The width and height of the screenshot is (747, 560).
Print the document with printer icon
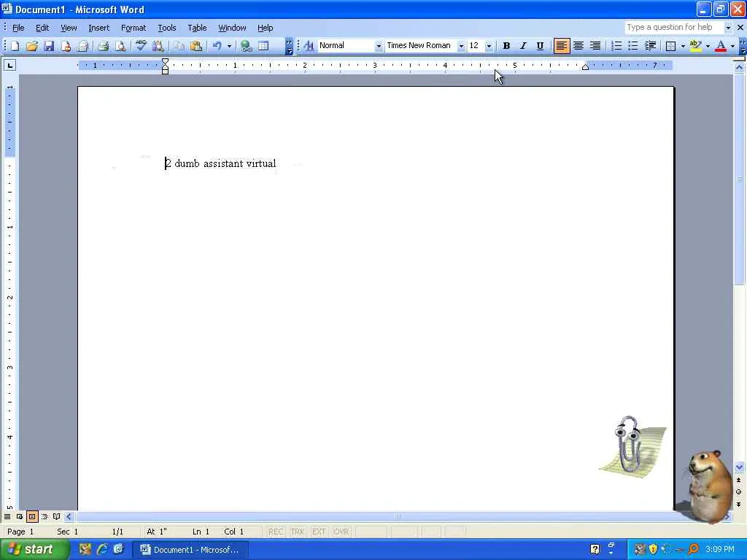(104, 46)
